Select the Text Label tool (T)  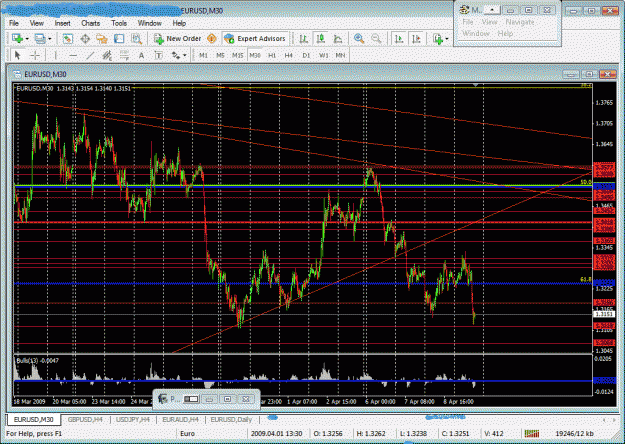tap(158, 55)
